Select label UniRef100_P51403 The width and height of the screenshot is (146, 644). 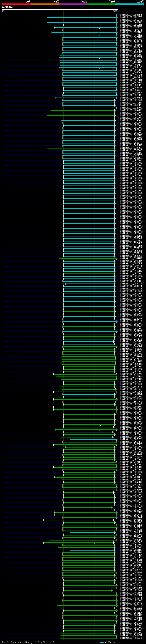(131, 545)
